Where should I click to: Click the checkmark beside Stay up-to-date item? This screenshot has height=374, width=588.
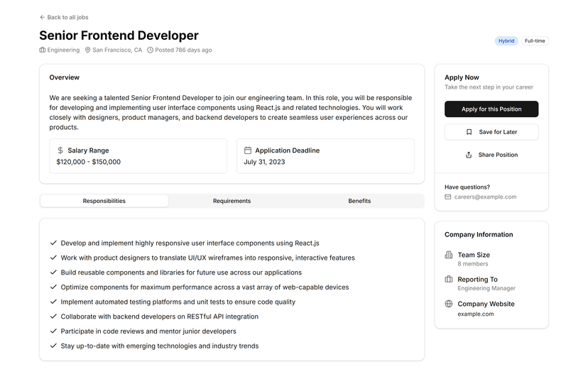click(x=53, y=346)
